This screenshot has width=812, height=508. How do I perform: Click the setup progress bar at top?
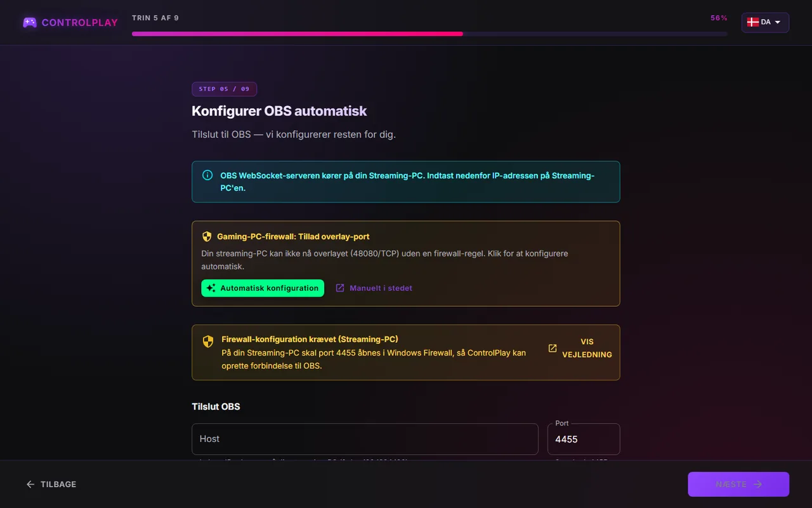point(429,34)
